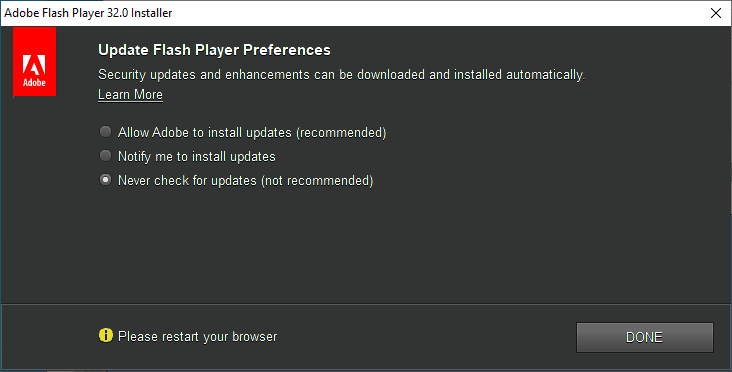Click the white A symbol in Adobe logo

click(x=34, y=65)
